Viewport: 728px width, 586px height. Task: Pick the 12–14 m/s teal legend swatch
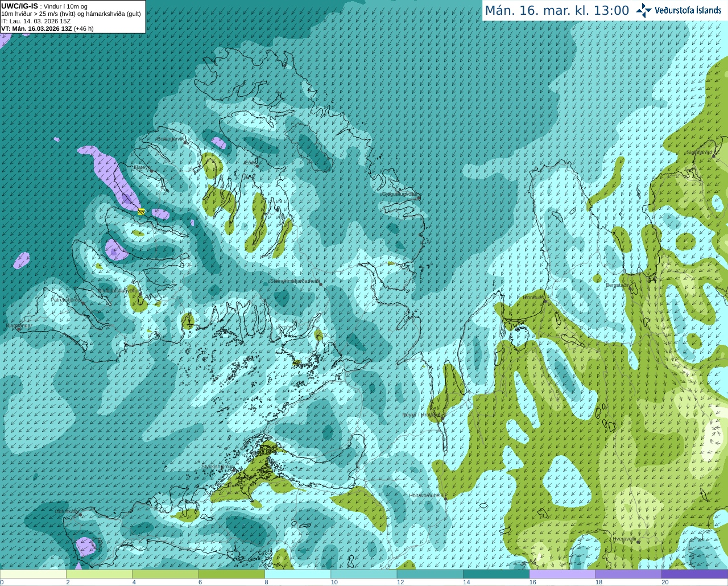point(430,574)
